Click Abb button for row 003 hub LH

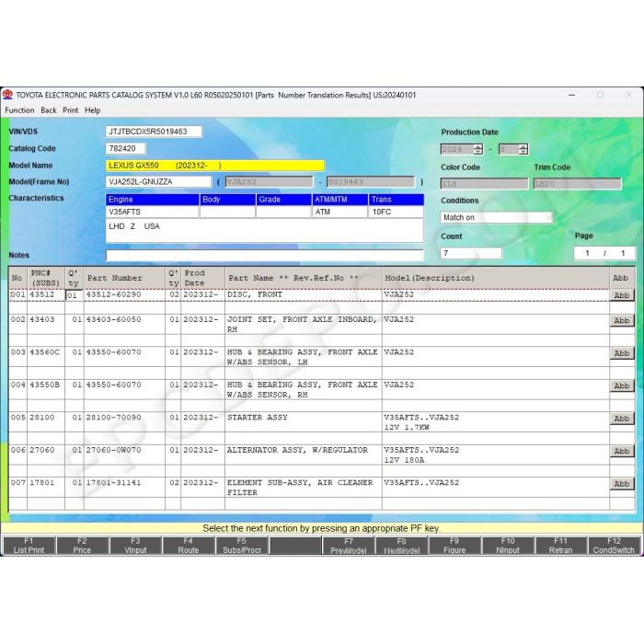[x=622, y=353]
